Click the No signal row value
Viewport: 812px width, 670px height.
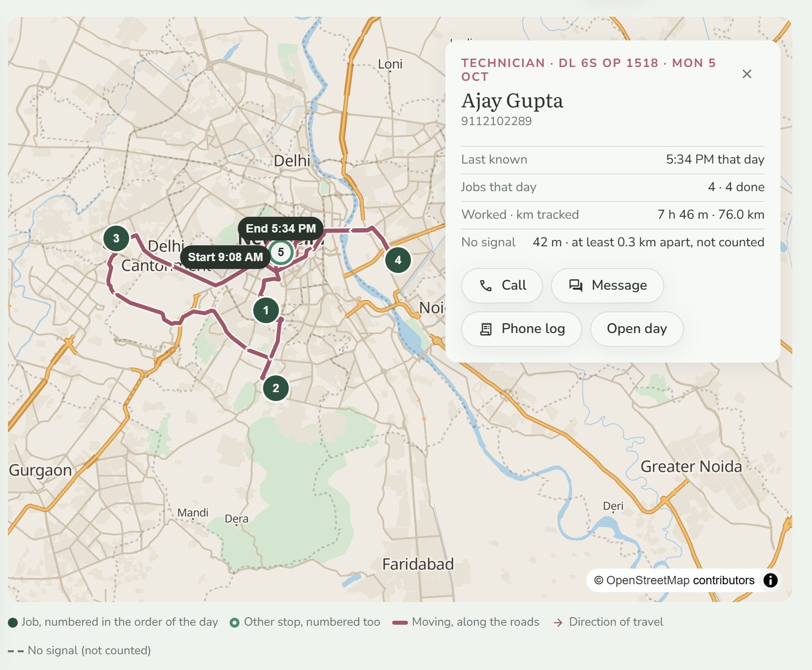coord(648,242)
